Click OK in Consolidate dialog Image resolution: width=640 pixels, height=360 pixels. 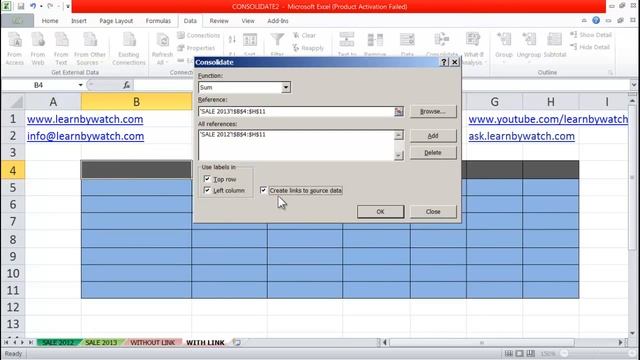[x=380, y=211]
